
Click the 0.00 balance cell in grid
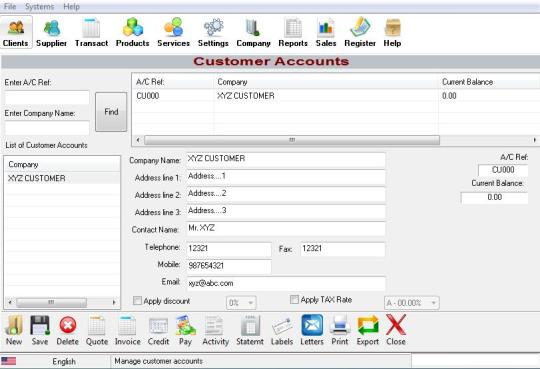coord(489,96)
